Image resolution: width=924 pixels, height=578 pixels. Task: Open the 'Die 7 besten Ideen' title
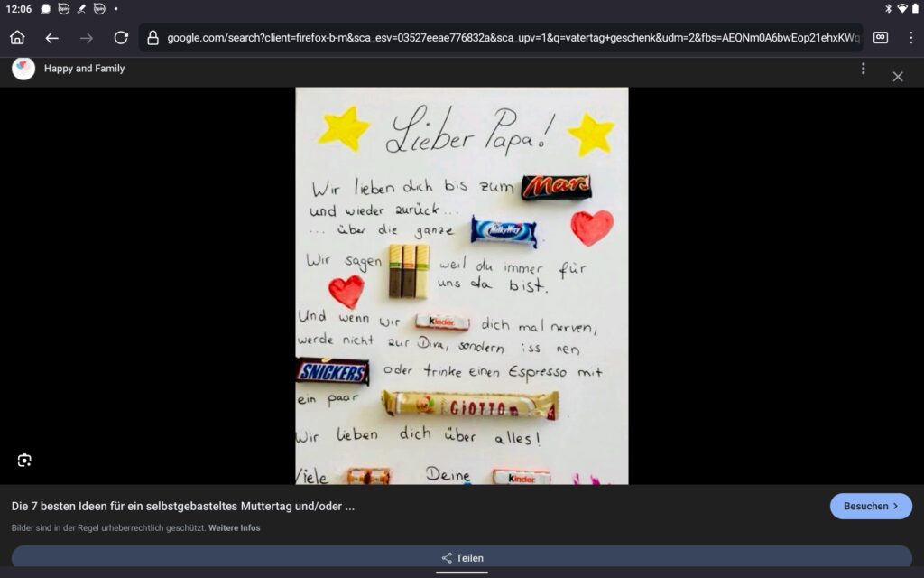pos(183,506)
